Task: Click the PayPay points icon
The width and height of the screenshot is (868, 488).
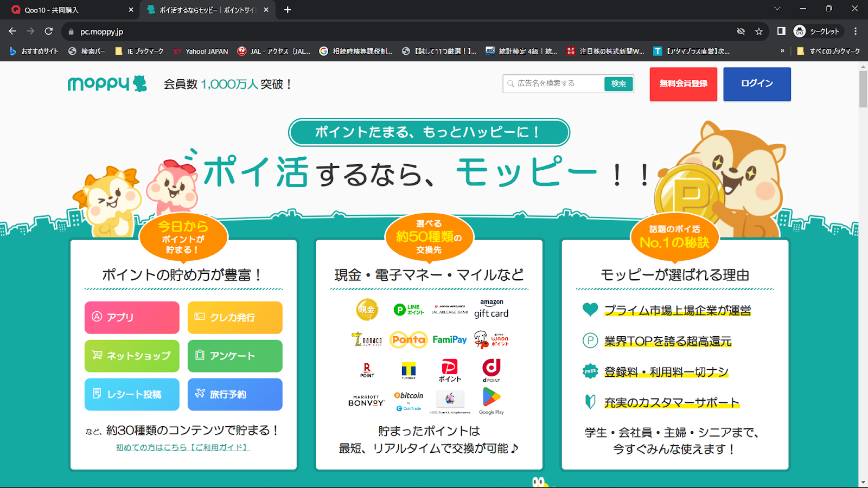Action: tap(450, 370)
